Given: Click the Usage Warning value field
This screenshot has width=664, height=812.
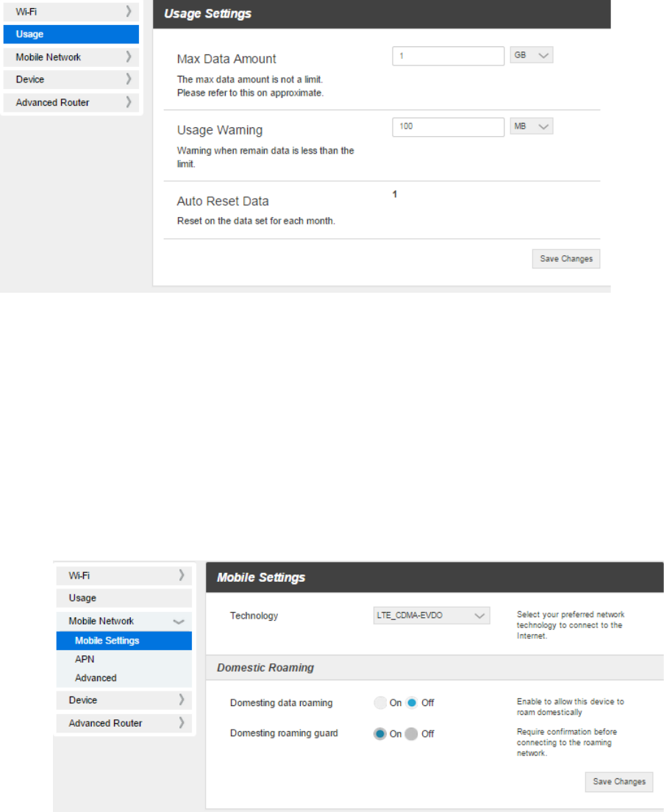Looking at the screenshot, I should click(449, 127).
